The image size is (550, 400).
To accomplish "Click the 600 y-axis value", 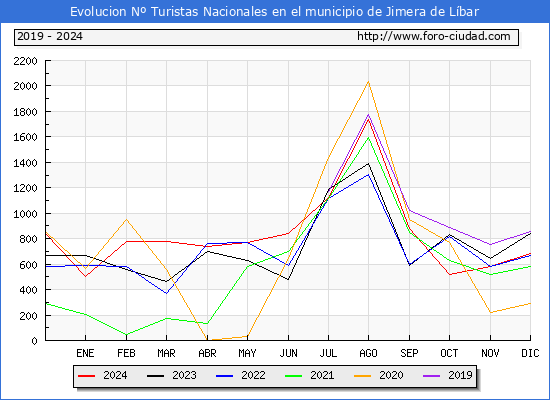I will point(28,265).
